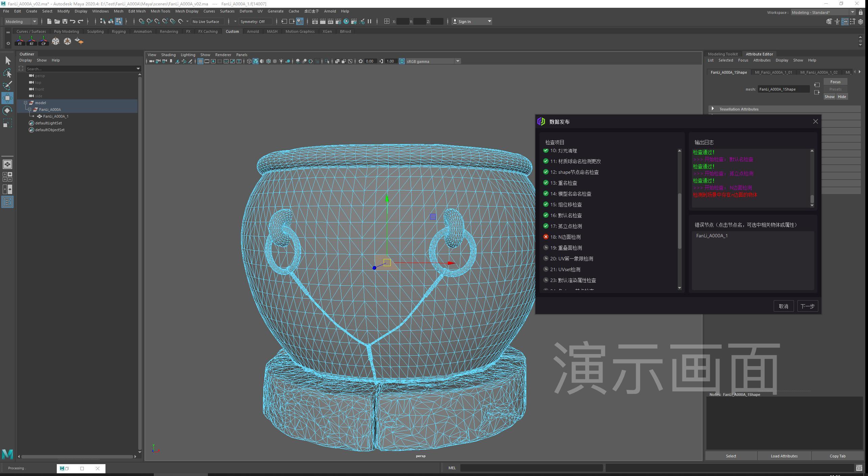Click the snap to grids icon
This screenshot has height=476, width=868.
click(x=142, y=21)
